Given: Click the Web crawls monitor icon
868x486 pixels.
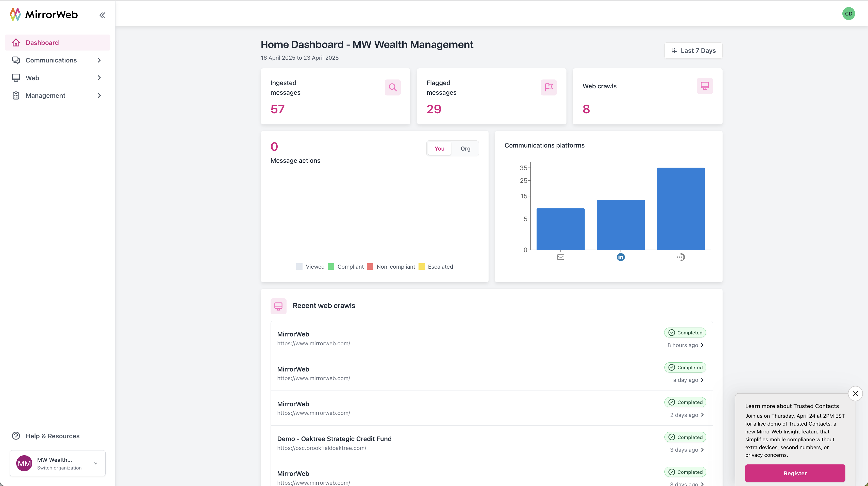Looking at the screenshot, I should pos(705,86).
